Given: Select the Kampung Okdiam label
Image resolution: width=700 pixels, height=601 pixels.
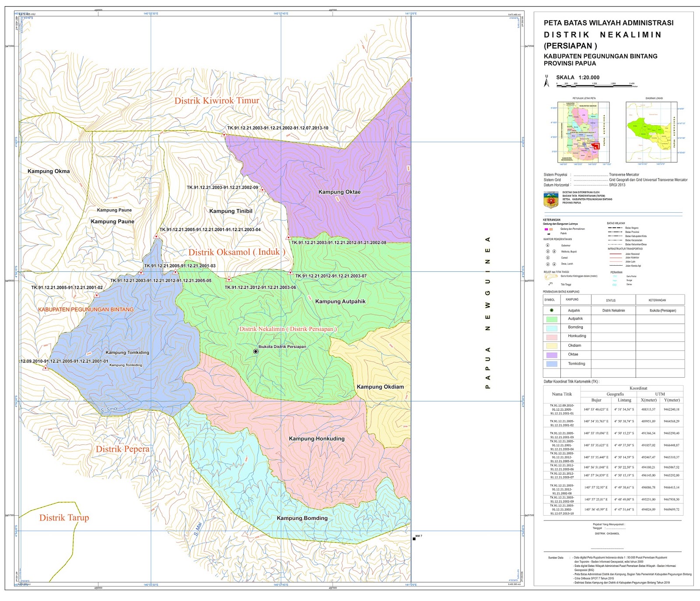Looking at the screenshot, I should tap(380, 387).
